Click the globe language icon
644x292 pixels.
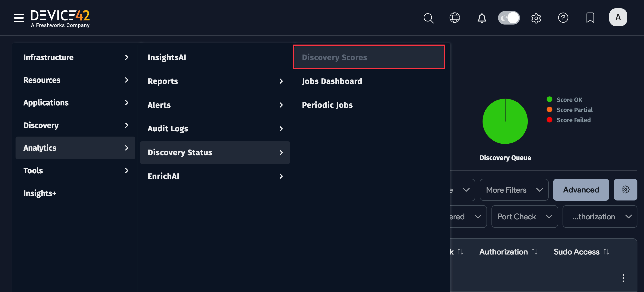point(455,18)
